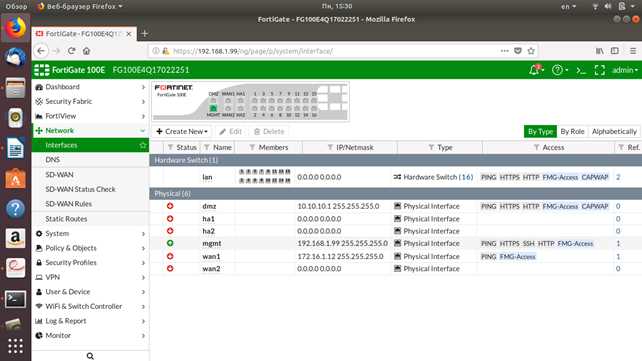Click the Edit button in toolbar

(231, 131)
